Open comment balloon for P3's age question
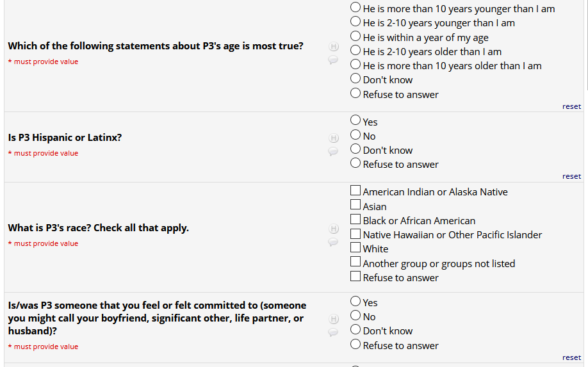588x367 pixels. pyautogui.click(x=333, y=60)
